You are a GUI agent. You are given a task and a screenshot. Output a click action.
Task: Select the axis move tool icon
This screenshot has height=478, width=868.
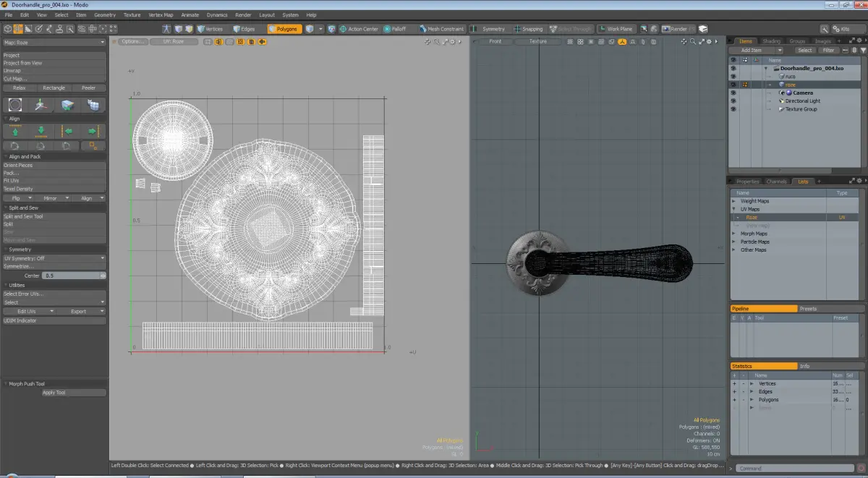[41, 105]
